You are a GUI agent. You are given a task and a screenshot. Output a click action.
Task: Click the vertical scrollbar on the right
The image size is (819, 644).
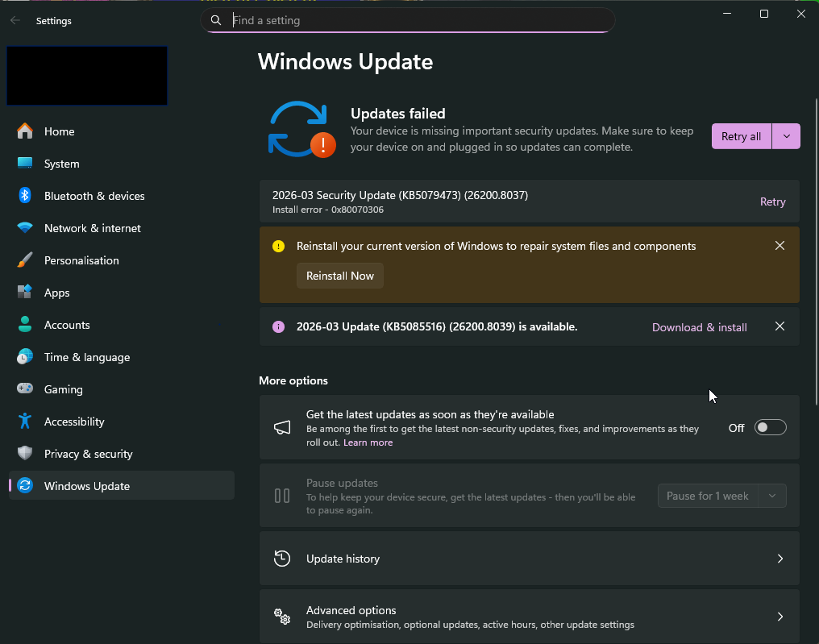click(x=816, y=251)
